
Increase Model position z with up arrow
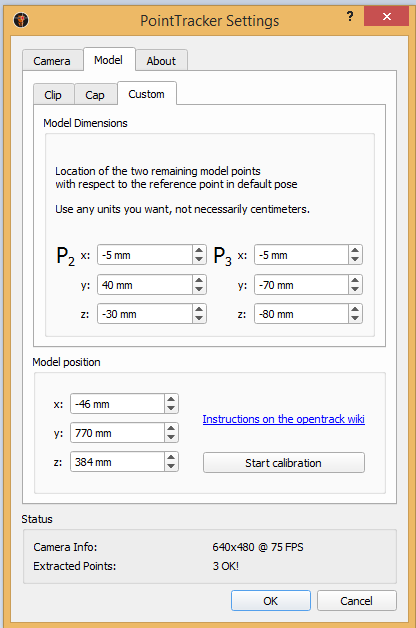click(171, 457)
